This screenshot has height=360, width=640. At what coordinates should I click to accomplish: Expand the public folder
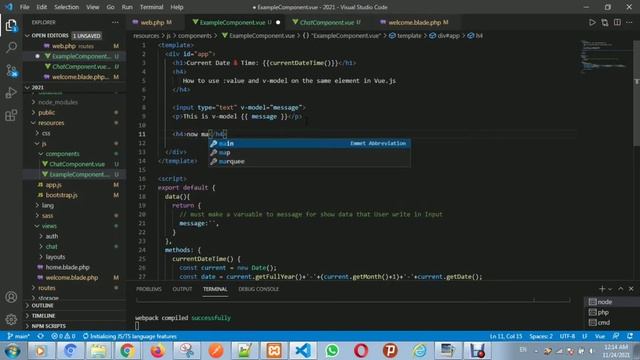click(47, 113)
